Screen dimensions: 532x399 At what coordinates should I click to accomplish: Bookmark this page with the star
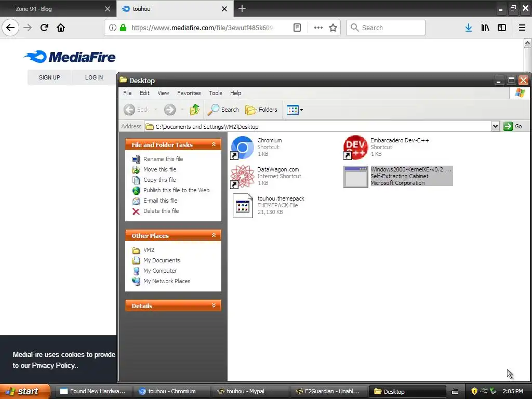click(333, 28)
